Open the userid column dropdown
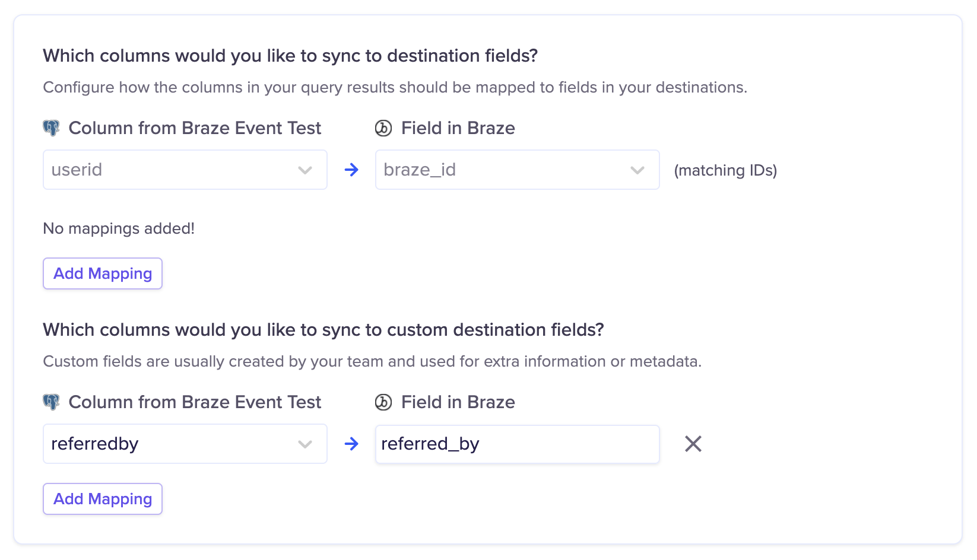 pos(185,170)
